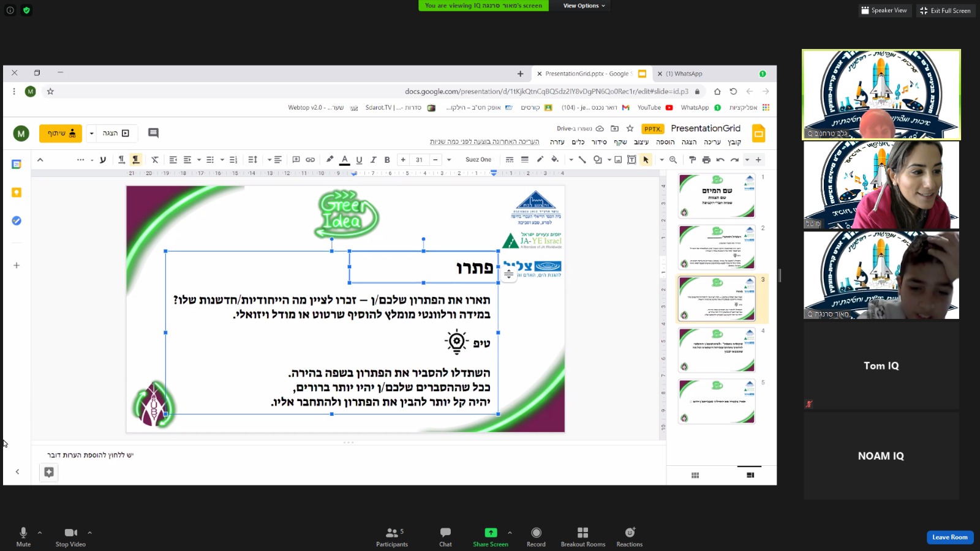Click the הצגה (Present) button
The image size is (980, 551).
(x=116, y=133)
